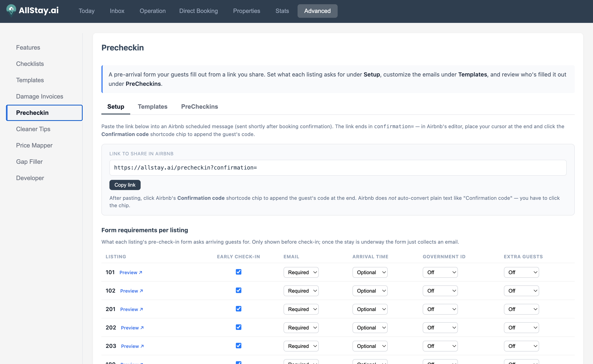Open Government ID dropdown for listing 101

(440, 272)
